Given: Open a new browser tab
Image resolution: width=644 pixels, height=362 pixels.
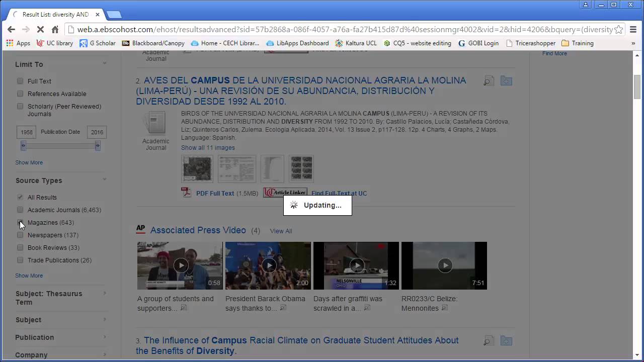Looking at the screenshot, I should pyautogui.click(x=114, y=15).
